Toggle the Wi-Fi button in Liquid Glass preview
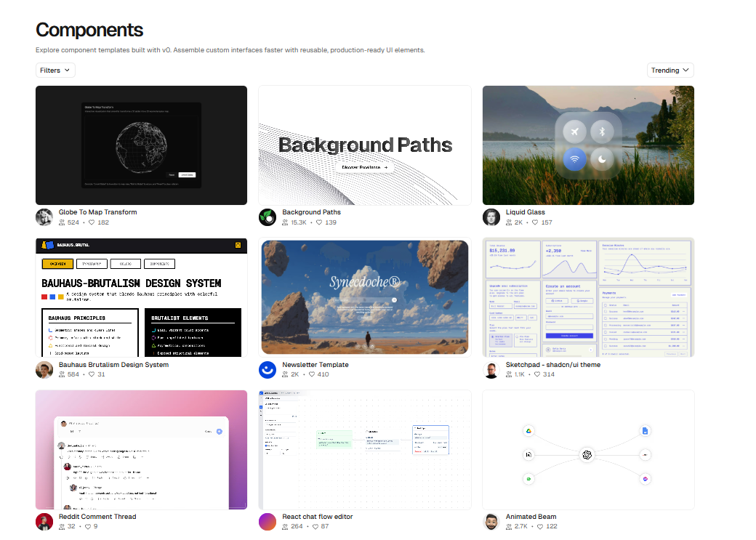Viewport: 756px width, 540px height. pos(575,159)
